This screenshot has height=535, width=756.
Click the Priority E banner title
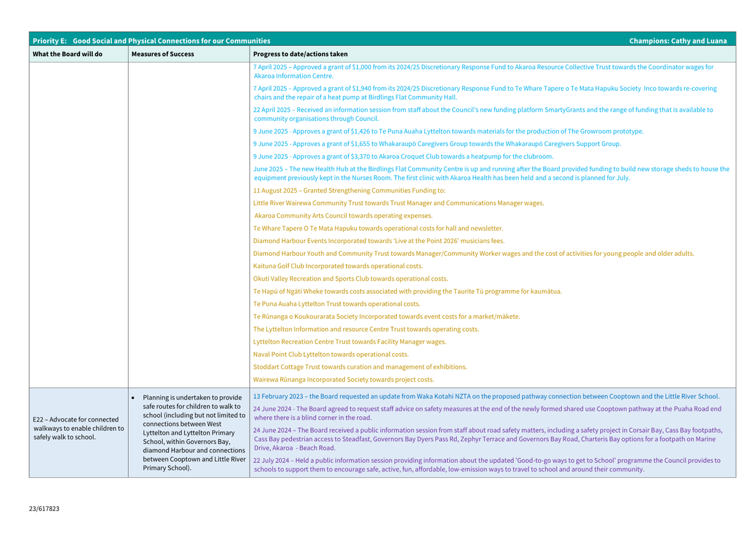tap(151, 41)
